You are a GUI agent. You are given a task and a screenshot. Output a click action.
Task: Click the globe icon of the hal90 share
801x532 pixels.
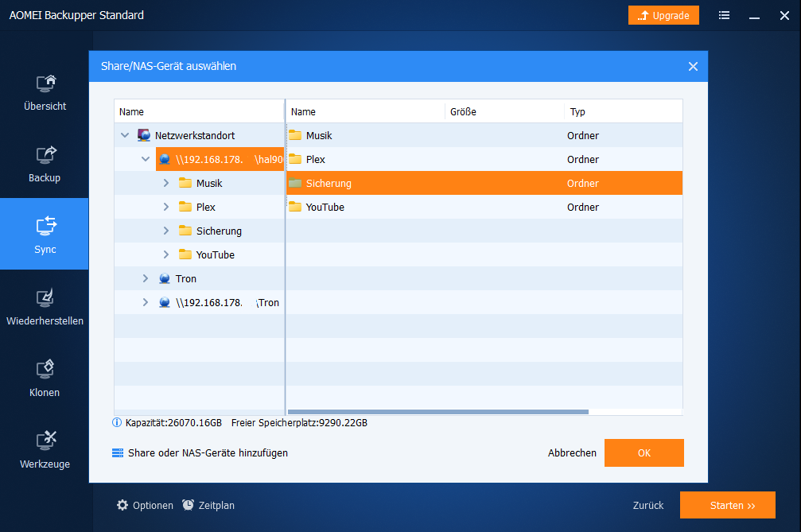[x=165, y=159]
